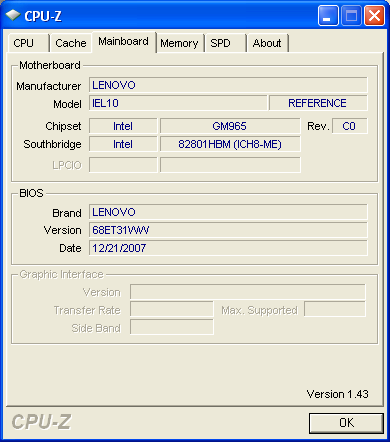Viewport: 390px width, 442px height.
Task: Minimize the CPU-Z window
Action: pyautogui.click(x=328, y=15)
